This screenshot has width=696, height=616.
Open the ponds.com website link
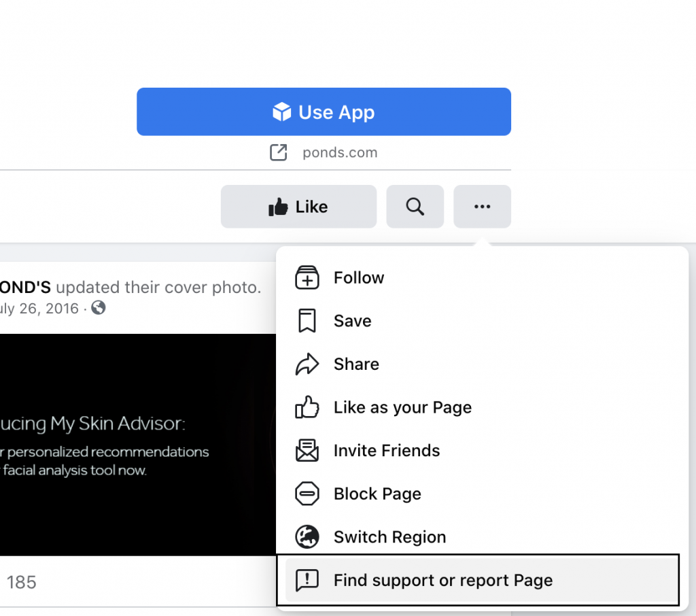pos(340,152)
